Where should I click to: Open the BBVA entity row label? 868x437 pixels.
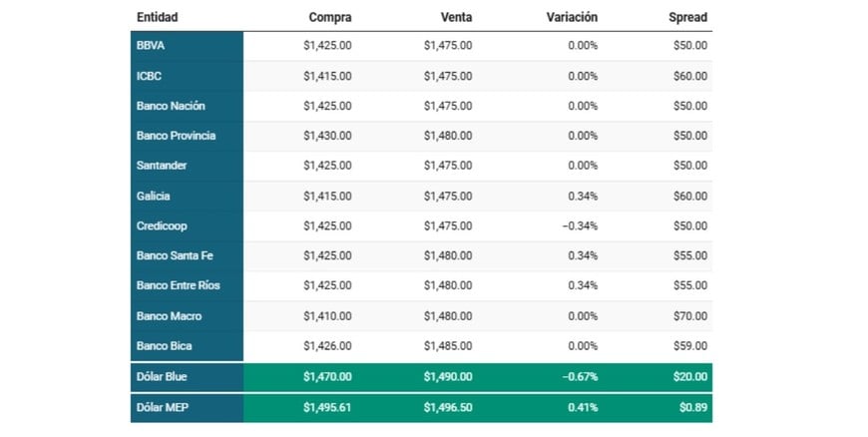pyautogui.click(x=151, y=45)
